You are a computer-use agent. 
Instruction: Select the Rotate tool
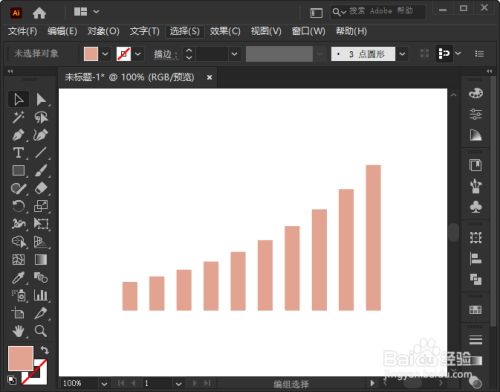18,206
